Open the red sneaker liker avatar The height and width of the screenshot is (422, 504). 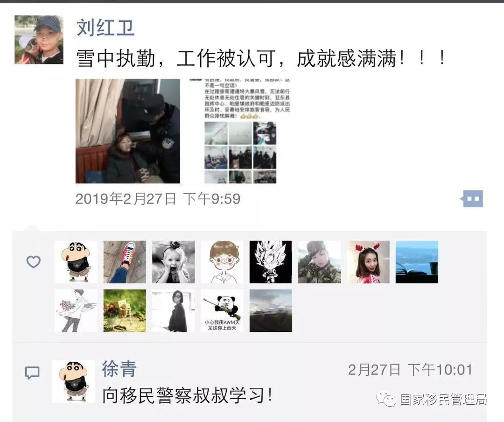(x=125, y=262)
